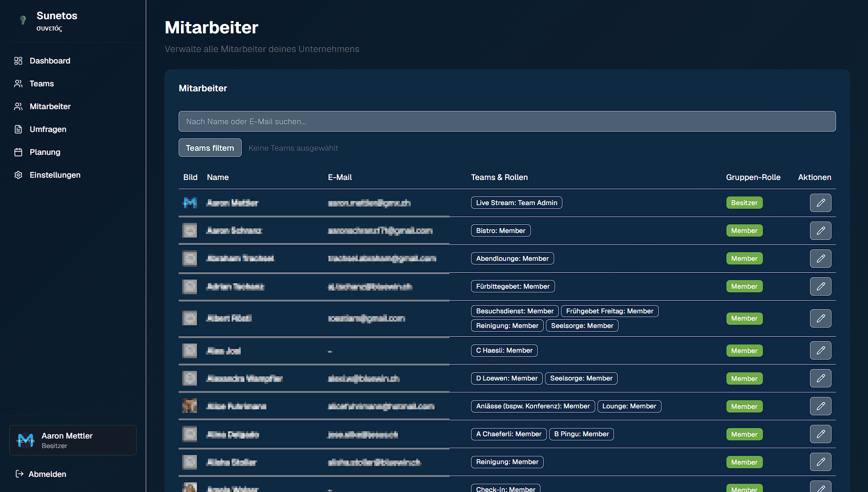This screenshot has height=492, width=868.
Task: Open the Dashboard page from sidebar
Action: (x=50, y=61)
